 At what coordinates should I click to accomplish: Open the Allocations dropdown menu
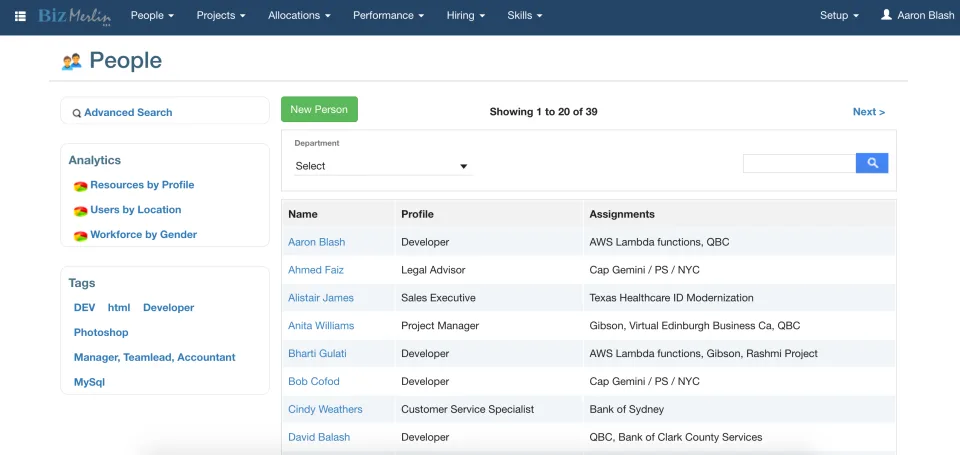[x=299, y=15]
